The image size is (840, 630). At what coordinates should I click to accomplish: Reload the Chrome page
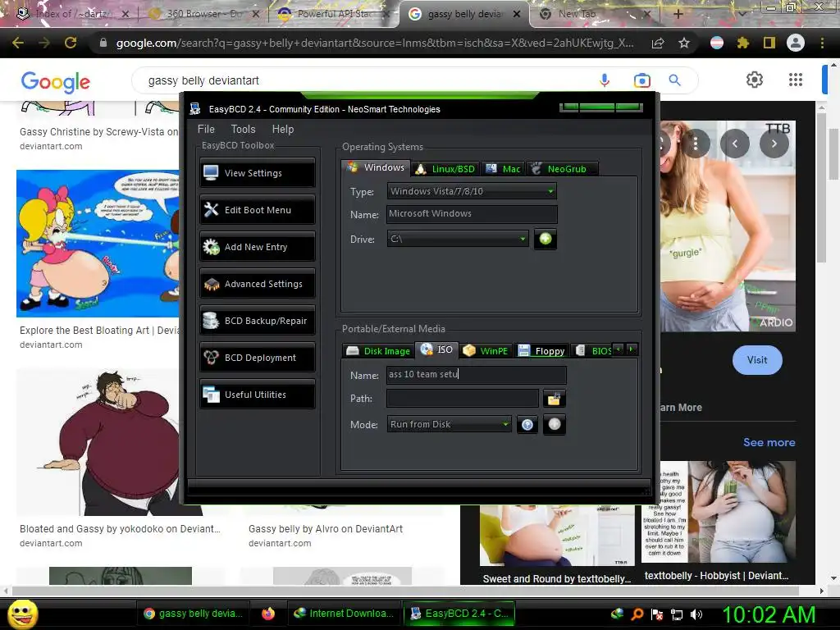point(71,43)
